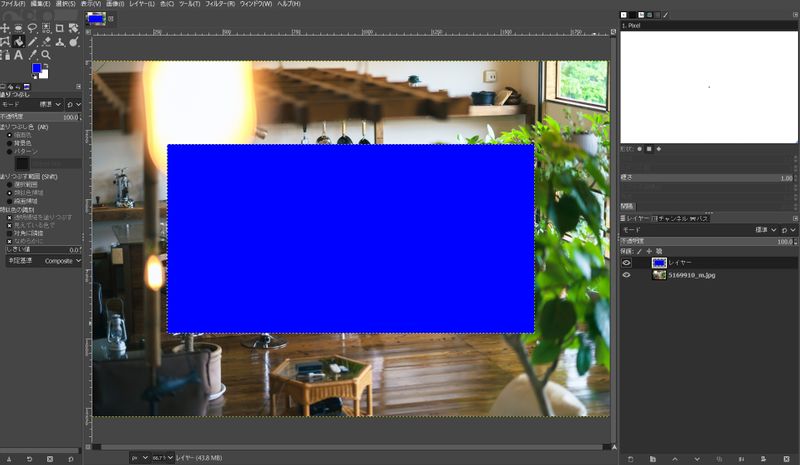The image size is (800, 465).
Task: Toggle visibility of 5169910_m.jpg layer
Action: click(x=626, y=275)
